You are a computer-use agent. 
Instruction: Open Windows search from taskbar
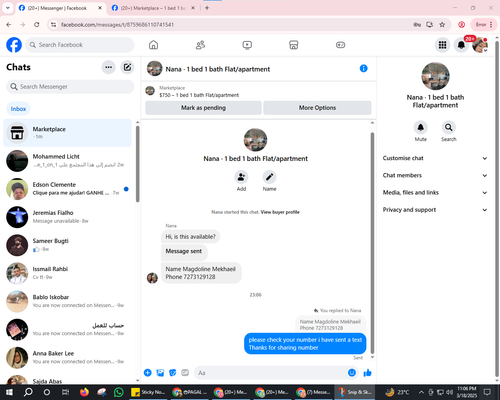click(28, 392)
